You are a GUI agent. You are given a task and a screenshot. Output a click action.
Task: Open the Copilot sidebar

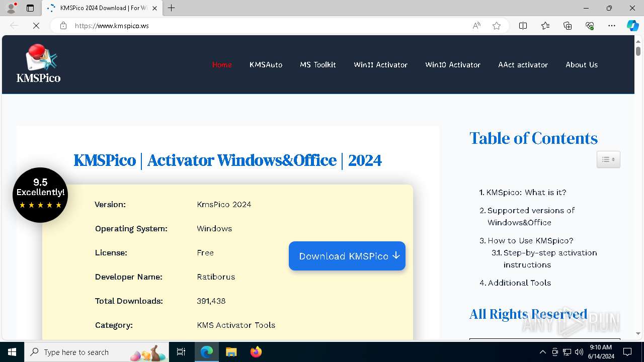click(x=632, y=26)
